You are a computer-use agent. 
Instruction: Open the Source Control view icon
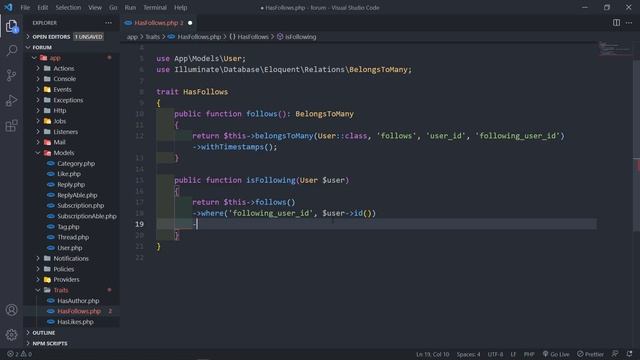click(x=11, y=76)
